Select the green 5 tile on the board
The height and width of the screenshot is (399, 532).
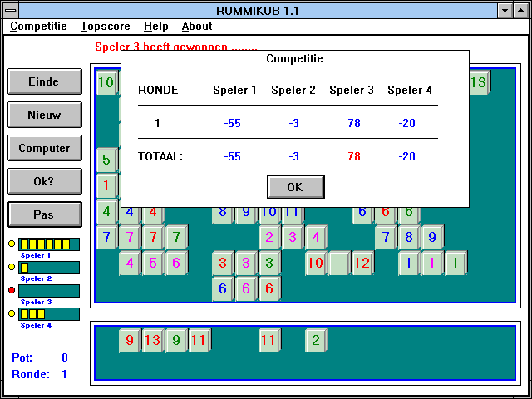tap(107, 160)
